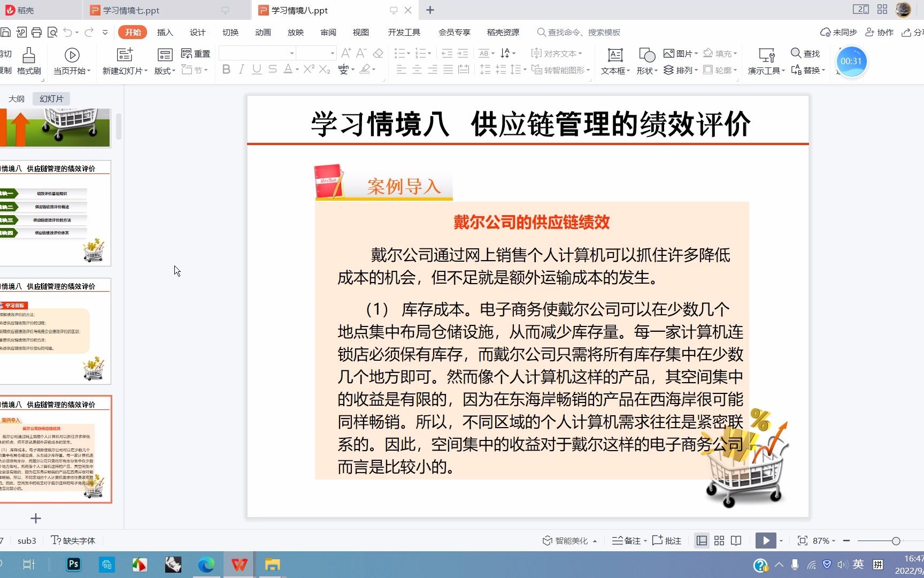Apply Superscript formatting
This screenshot has width=924, height=578.
click(x=309, y=69)
